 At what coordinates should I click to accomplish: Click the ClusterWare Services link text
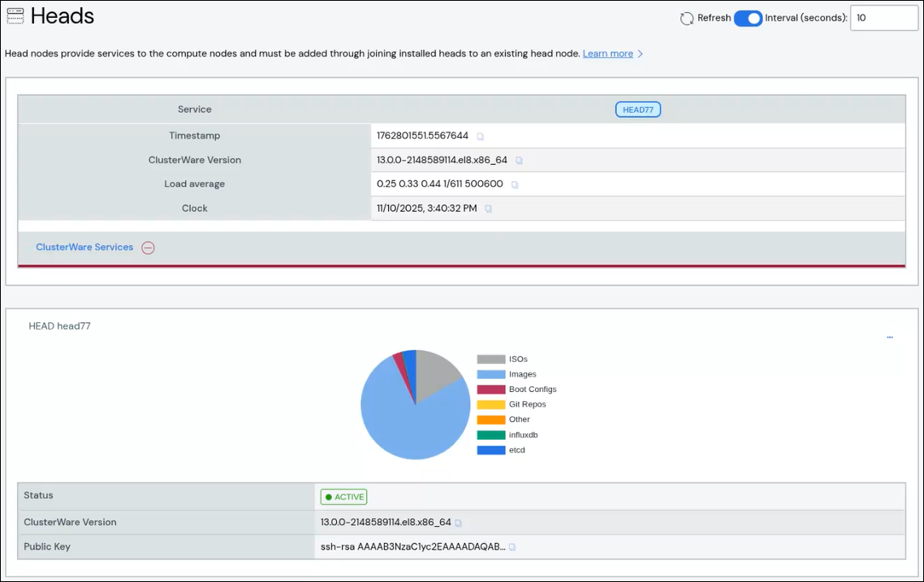[84, 248]
